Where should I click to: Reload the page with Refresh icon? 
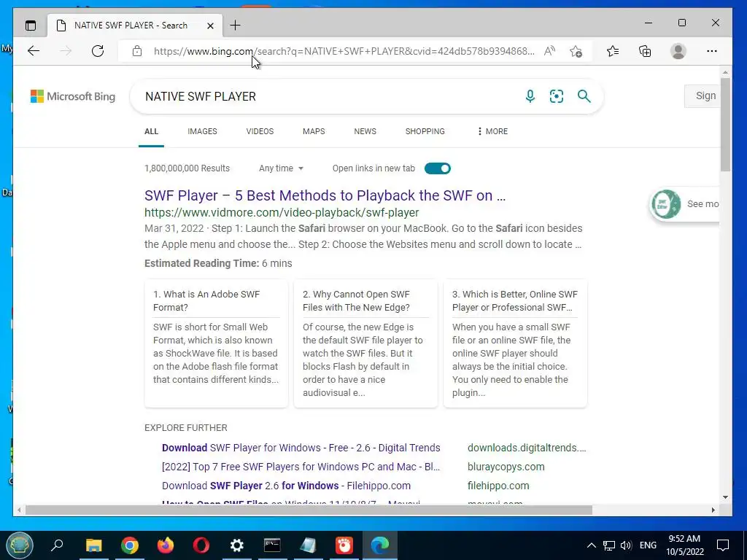coord(98,51)
